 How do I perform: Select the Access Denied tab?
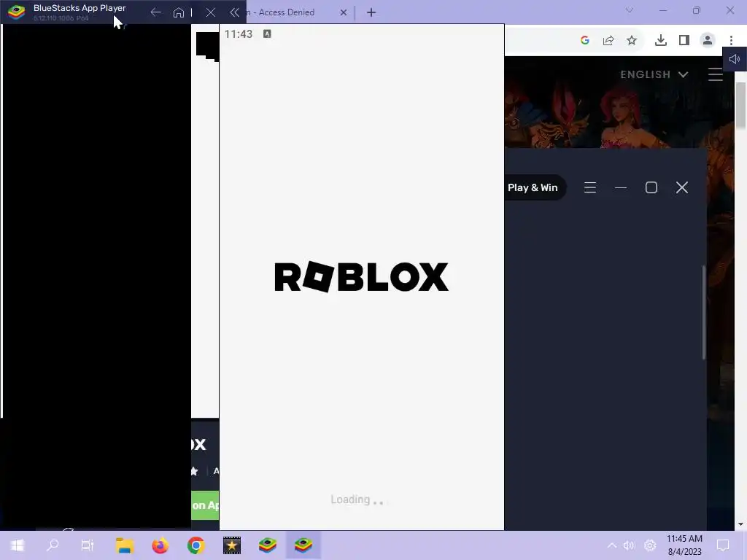click(286, 12)
